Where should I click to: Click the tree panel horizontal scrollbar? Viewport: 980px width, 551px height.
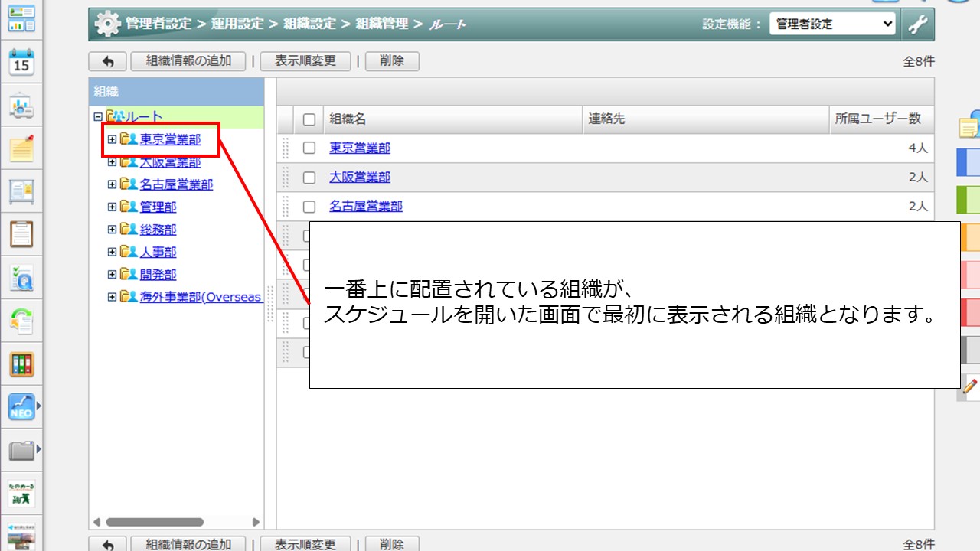click(x=154, y=522)
